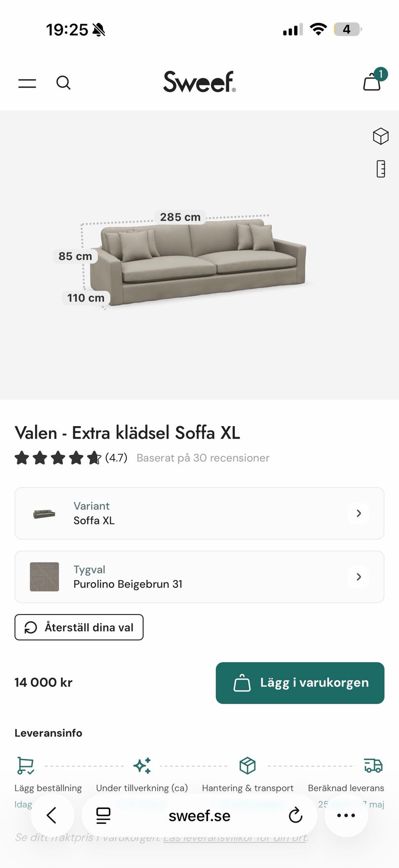Open the 30 recensioner reviews link
399x868 pixels.
[x=203, y=458]
